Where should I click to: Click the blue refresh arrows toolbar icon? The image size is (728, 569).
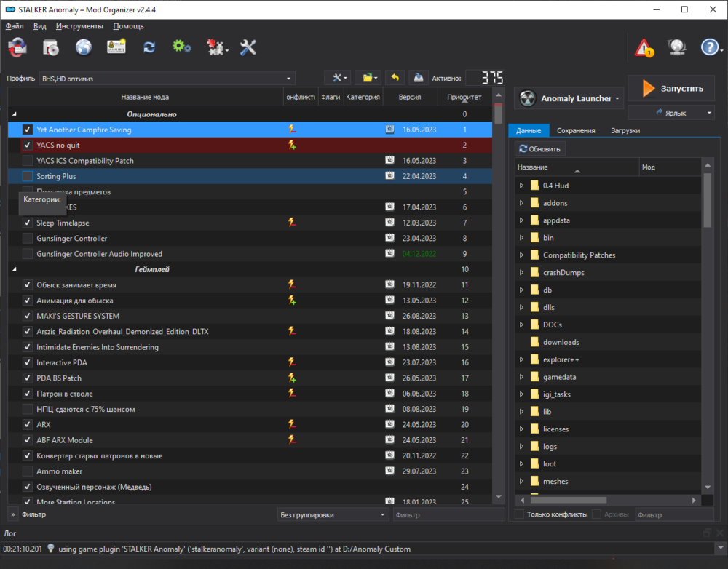point(149,48)
